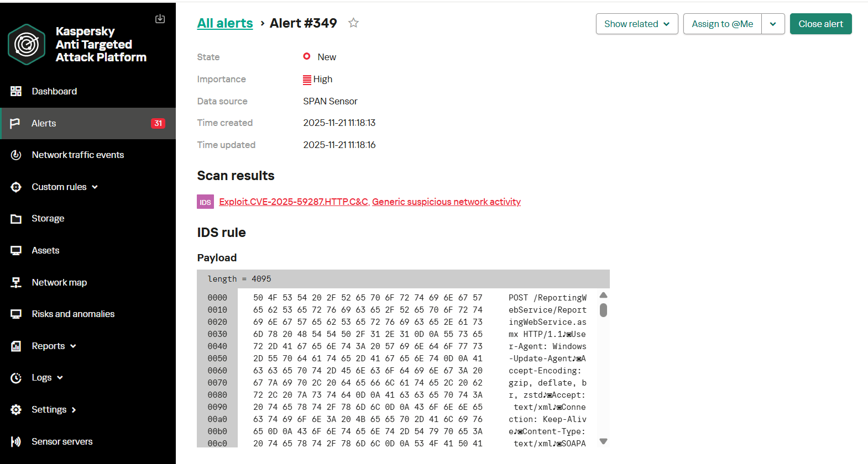Click the payload scrollbar down arrow
868x464 pixels.
[603, 441]
